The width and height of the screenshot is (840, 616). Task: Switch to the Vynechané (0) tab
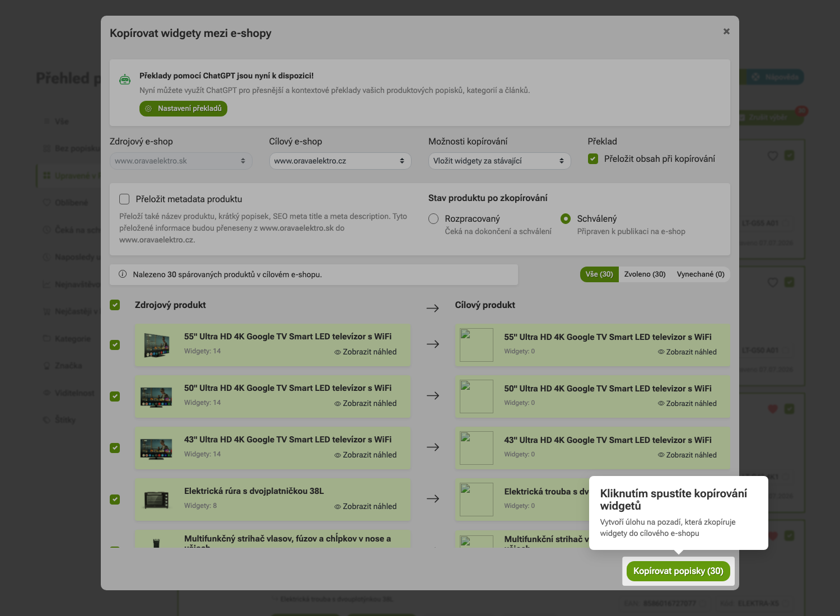[701, 274]
